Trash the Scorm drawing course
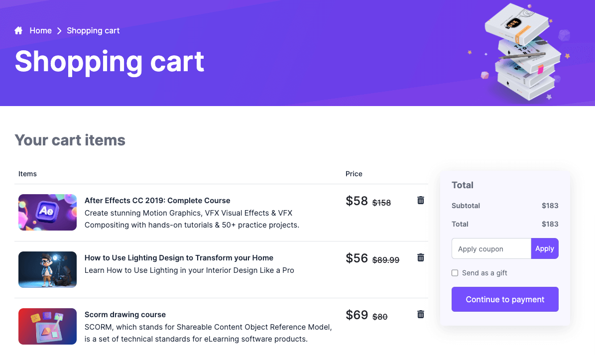595x364 pixels. [x=421, y=314]
